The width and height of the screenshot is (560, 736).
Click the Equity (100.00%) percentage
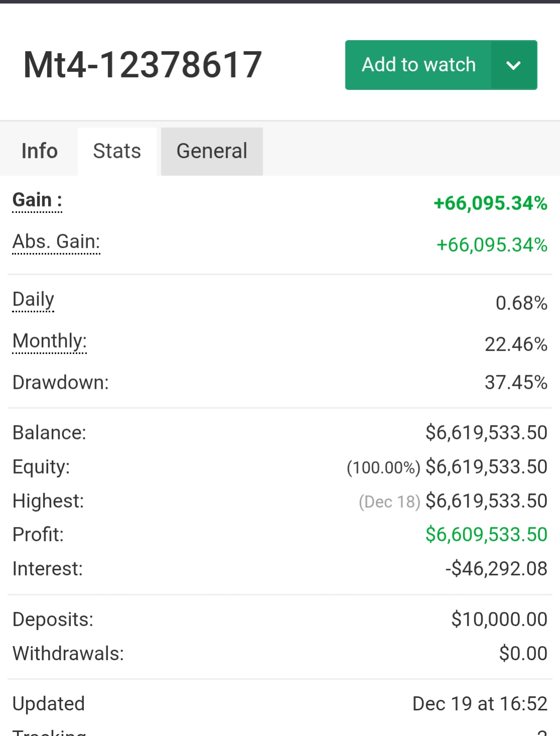tap(383, 468)
